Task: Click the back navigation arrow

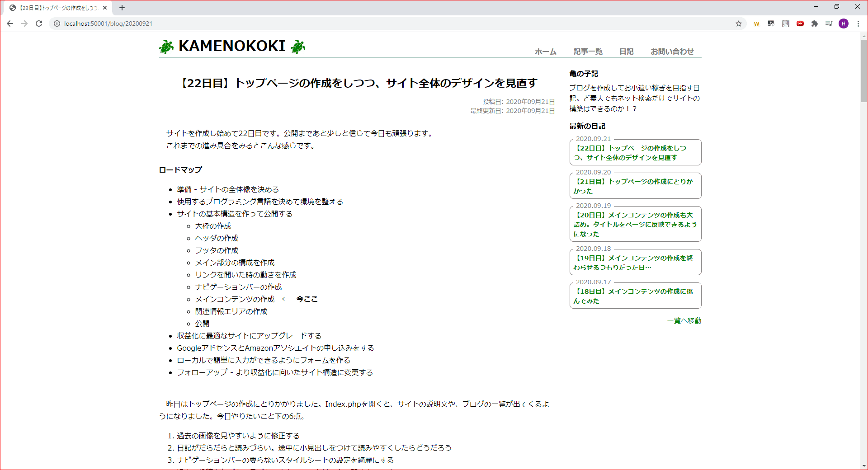Action: pyautogui.click(x=10, y=23)
